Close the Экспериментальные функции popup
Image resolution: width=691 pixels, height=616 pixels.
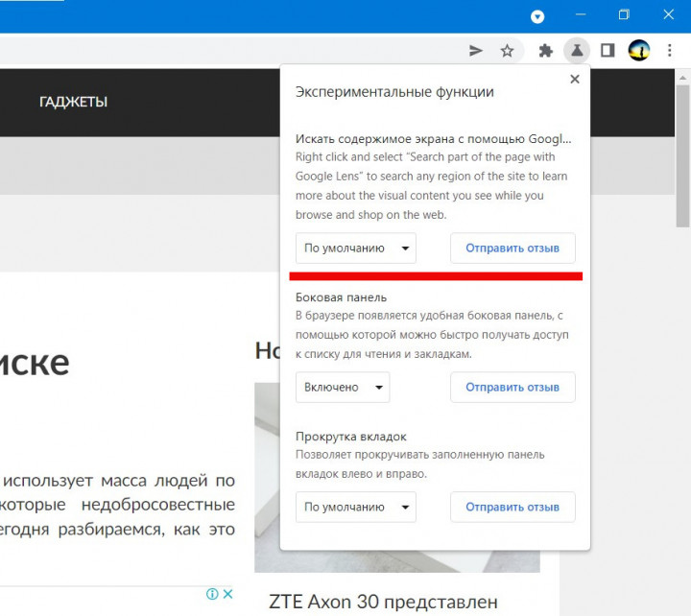point(575,79)
